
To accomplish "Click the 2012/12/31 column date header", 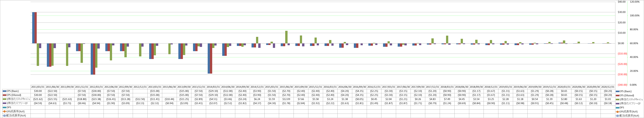I will pyautogui.click(x=140, y=87).
